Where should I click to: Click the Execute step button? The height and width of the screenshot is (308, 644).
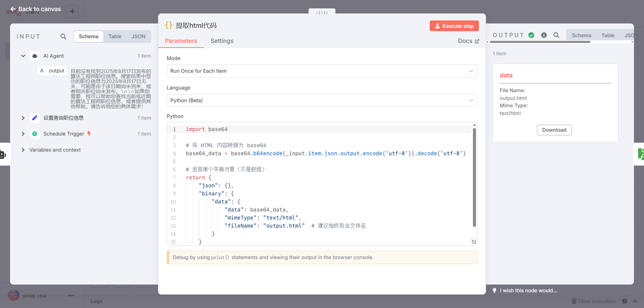[x=454, y=26]
